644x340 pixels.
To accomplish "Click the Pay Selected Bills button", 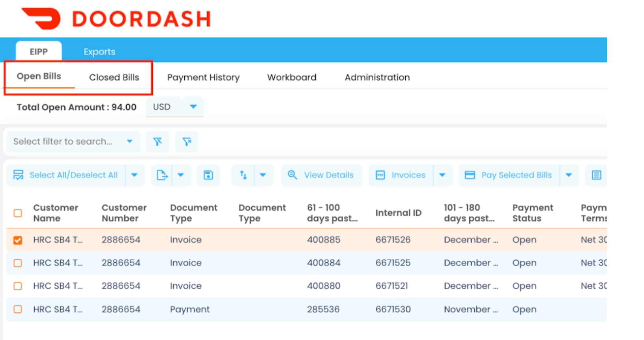I will coord(509,175).
